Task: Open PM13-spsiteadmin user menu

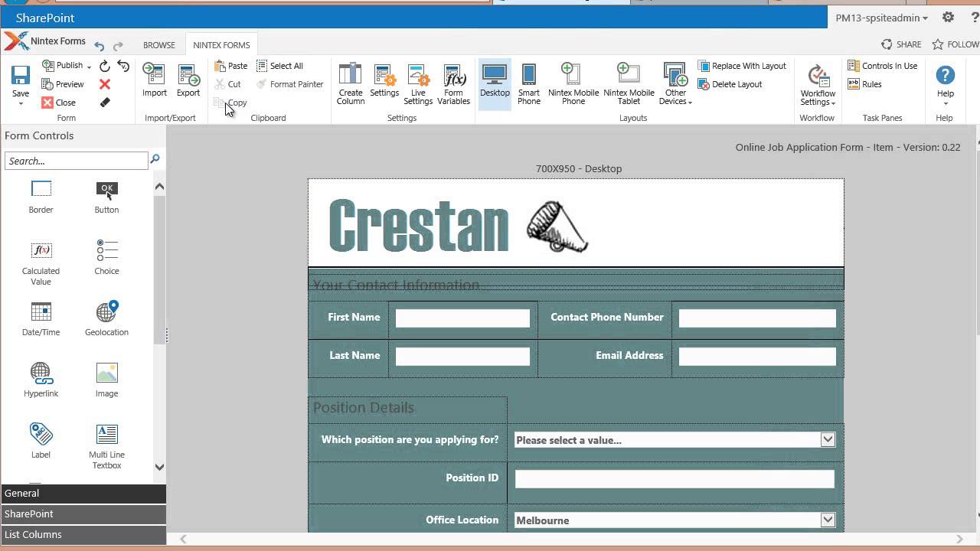Action: (x=881, y=18)
